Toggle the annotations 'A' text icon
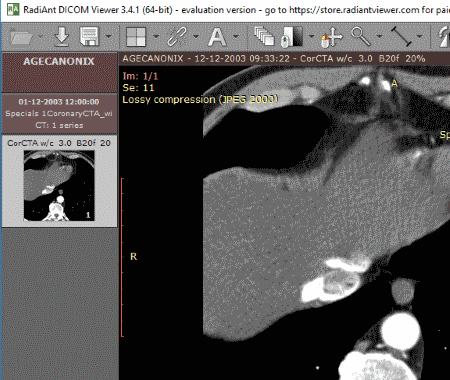The height and width of the screenshot is (380, 450). 217,37
